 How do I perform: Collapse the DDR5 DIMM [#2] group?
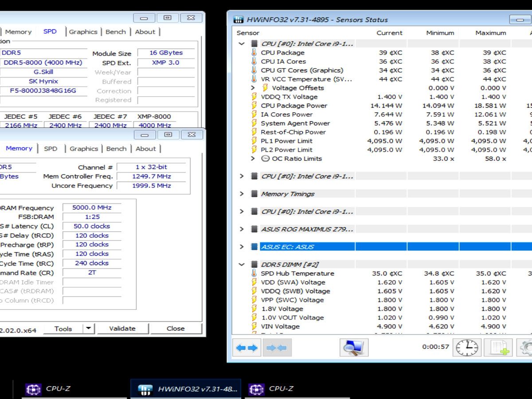242,265
